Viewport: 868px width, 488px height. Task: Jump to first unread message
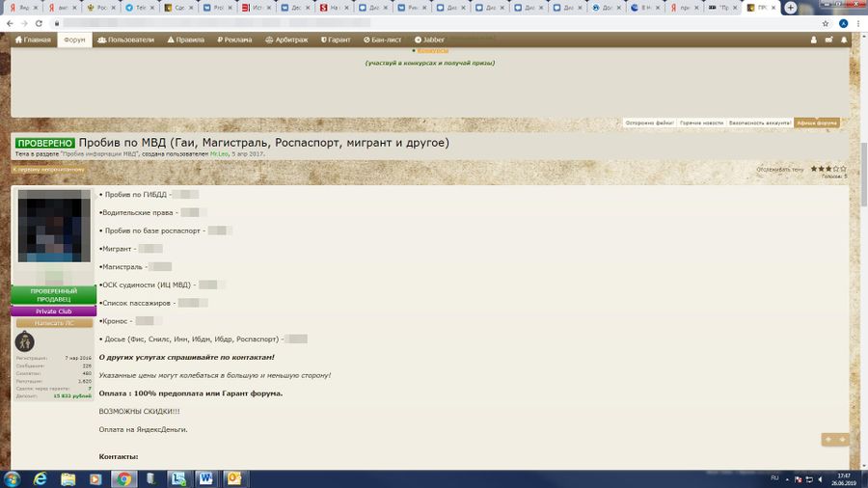coord(49,170)
